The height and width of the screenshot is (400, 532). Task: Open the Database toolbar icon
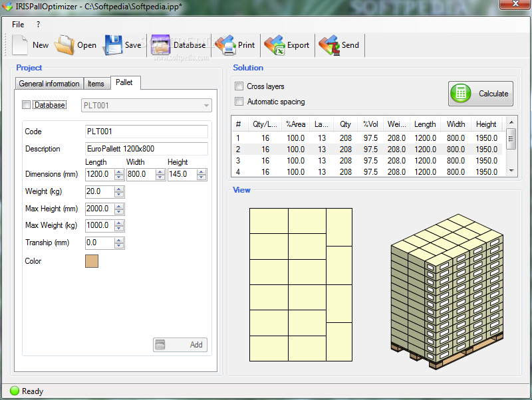160,45
